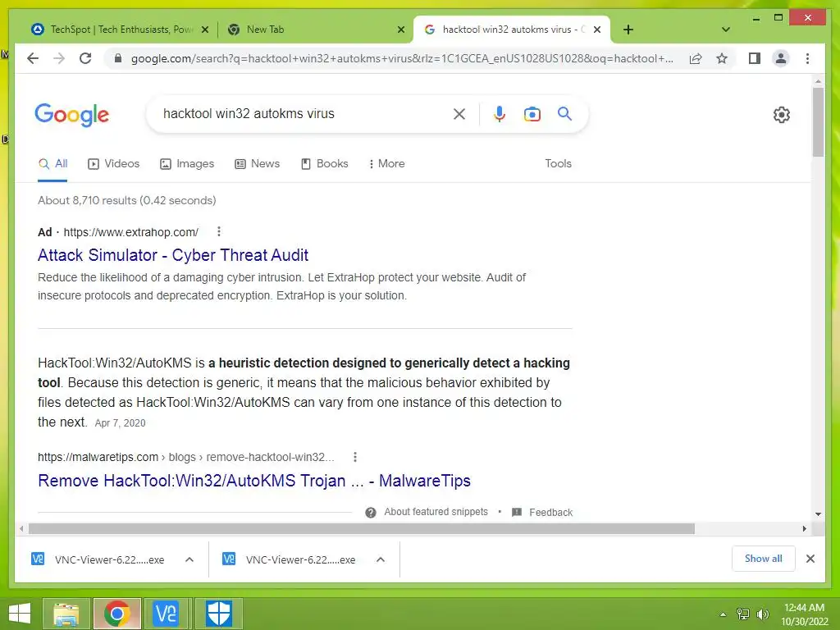Bookmark this page with the star icon
Viewport: 840px width, 630px height.
722,58
